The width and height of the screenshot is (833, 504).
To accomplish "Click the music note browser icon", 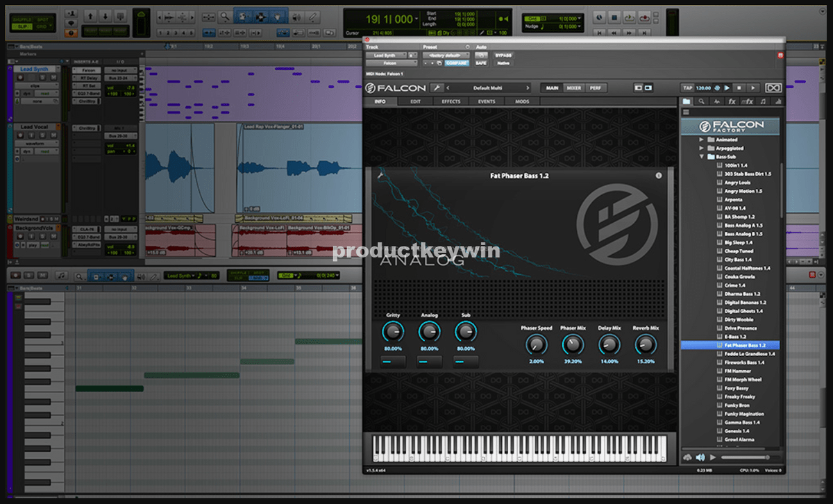I will tap(763, 101).
